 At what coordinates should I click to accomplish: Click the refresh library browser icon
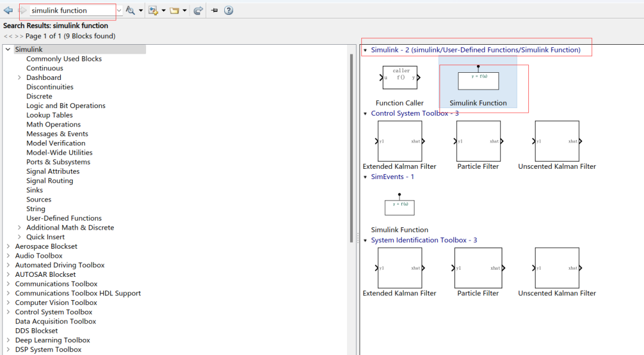[198, 10]
